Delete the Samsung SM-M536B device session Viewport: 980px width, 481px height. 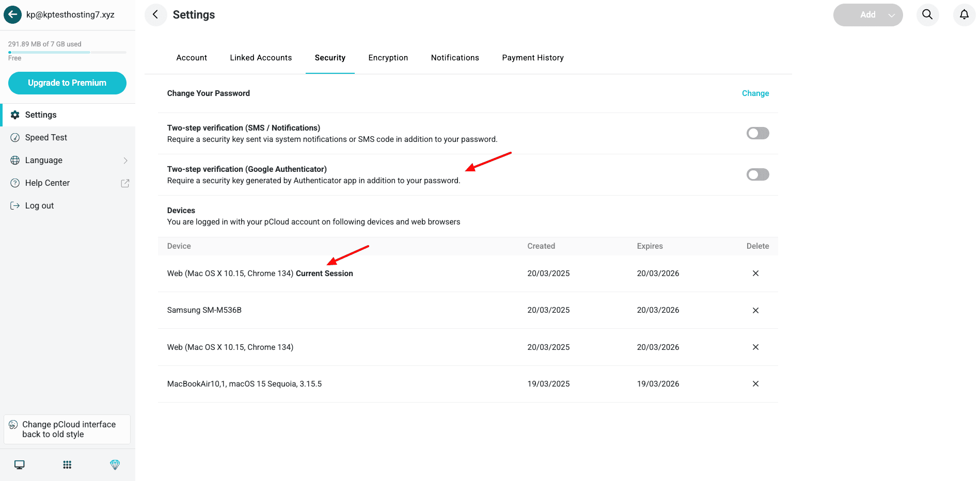[755, 310]
